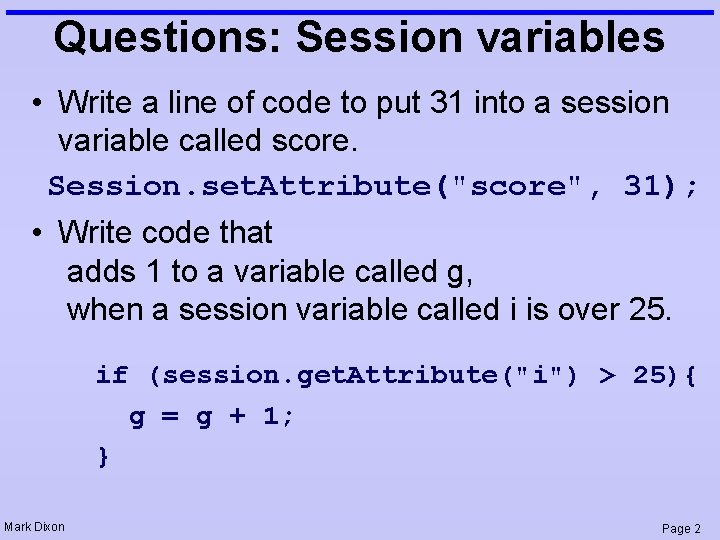Click the closing curly brace of the if block

click(x=102, y=458)
